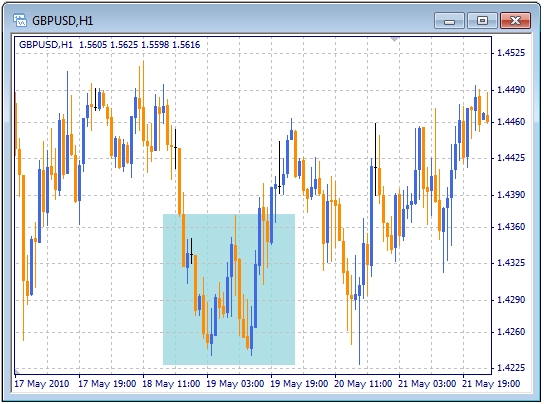Image resolution: width=544 pixels, height=404 pixels.
Task: Click the gray chart shift triangle at top
Action: coord(394,39)
